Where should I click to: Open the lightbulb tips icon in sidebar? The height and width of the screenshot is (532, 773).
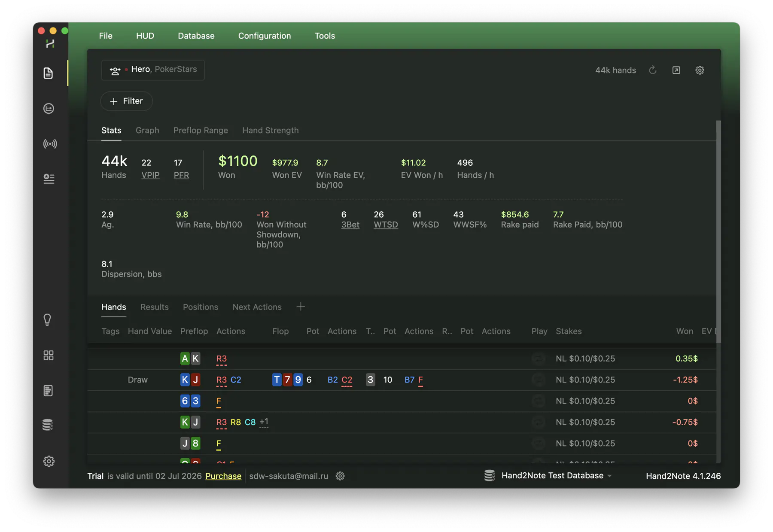48,320
